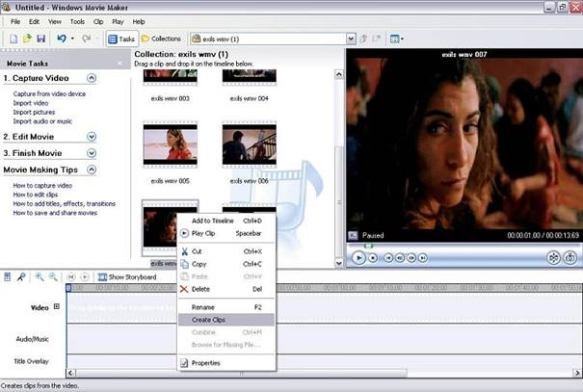
Task: Open the How to capture video tip
Action: [x=42, y=186]
